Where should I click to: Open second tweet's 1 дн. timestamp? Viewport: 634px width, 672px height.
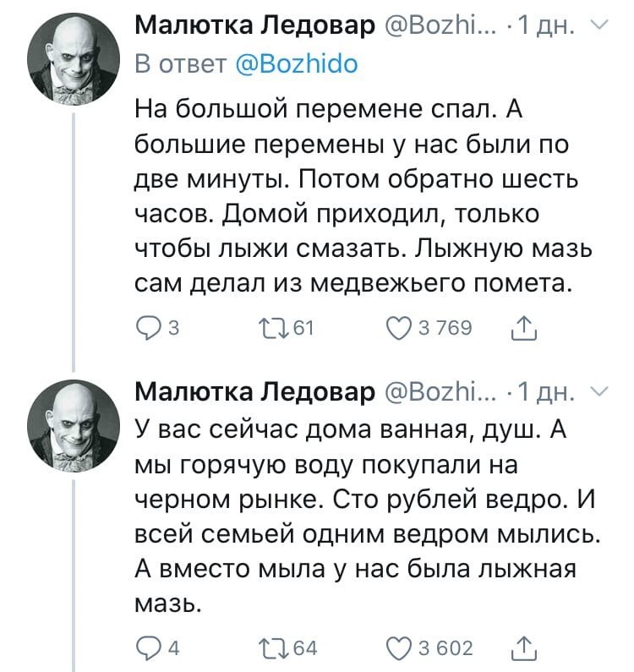click(546, 391)
